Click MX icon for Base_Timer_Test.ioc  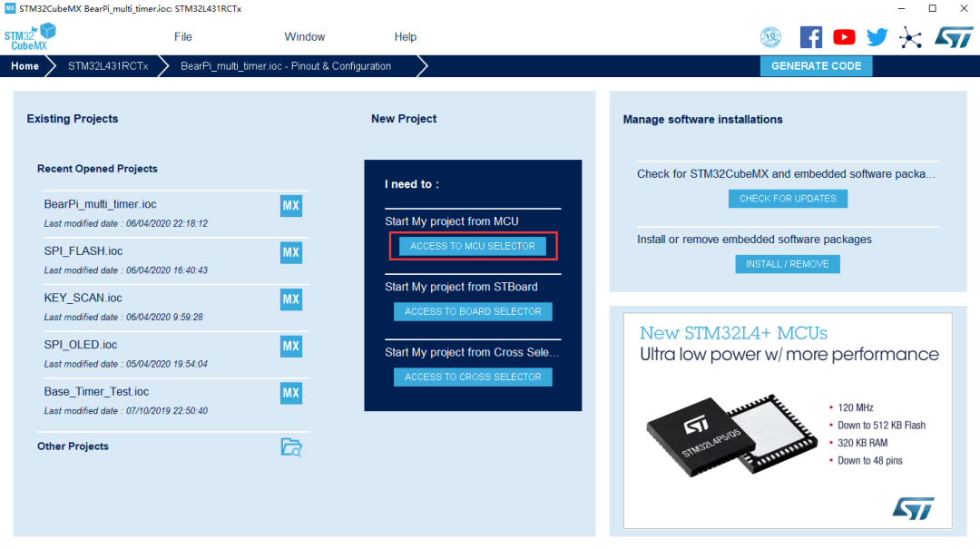pyautogui.click(x=290, y=393)
